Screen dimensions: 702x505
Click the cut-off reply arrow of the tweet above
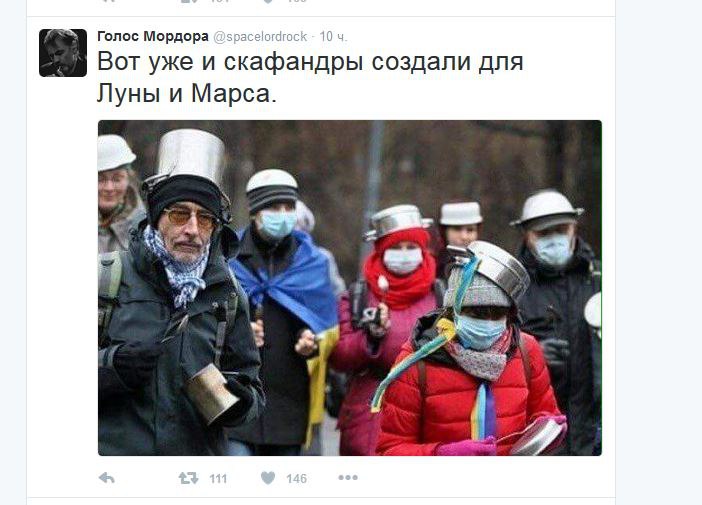107,1
